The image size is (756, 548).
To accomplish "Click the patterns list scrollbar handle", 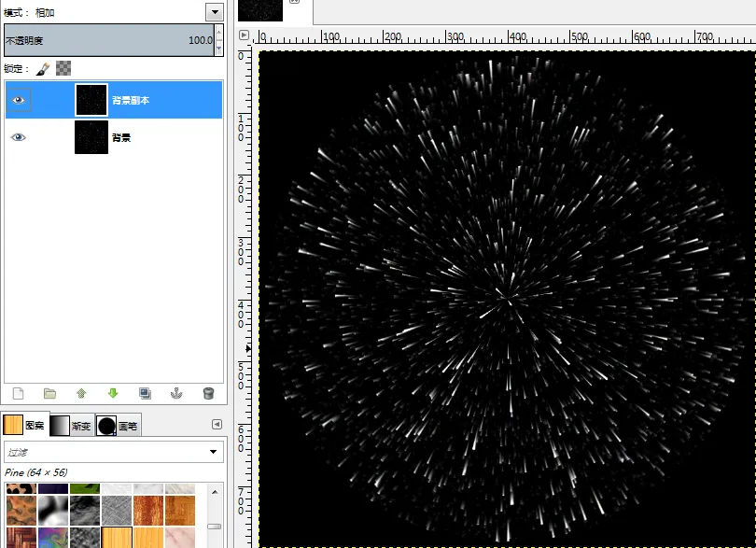I will [215, 527].
